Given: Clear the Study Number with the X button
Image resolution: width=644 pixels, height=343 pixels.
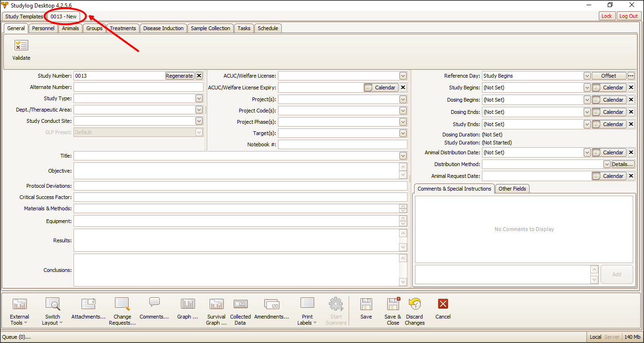Looking at the screenshot, I should (199, 76).
